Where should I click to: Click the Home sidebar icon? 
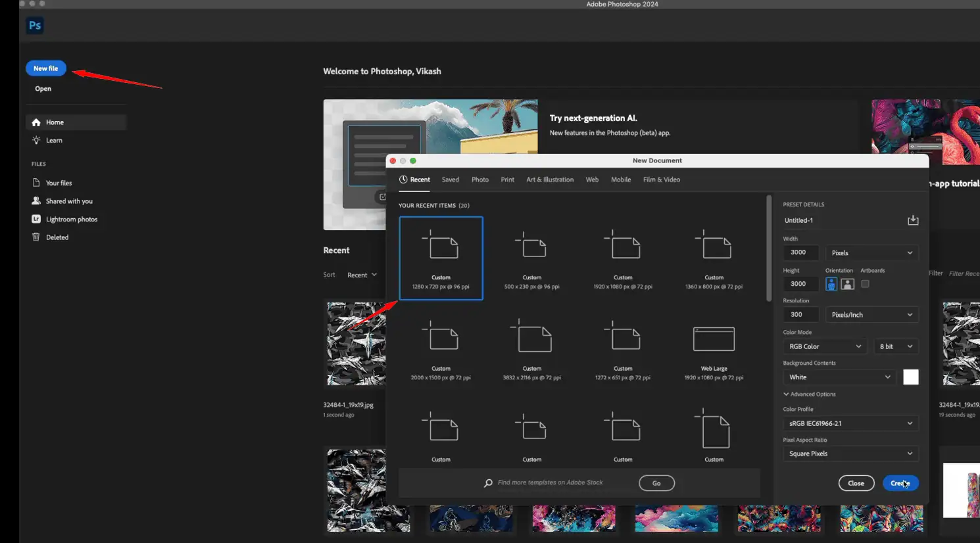[36, 122]
